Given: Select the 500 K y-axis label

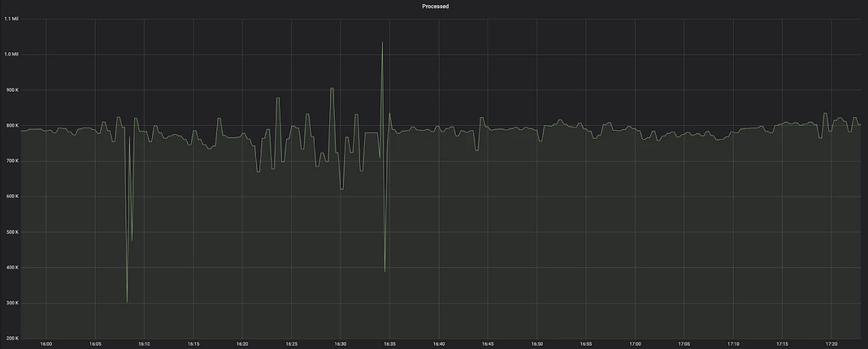Looking at the screenshot, I should (12, 232).
